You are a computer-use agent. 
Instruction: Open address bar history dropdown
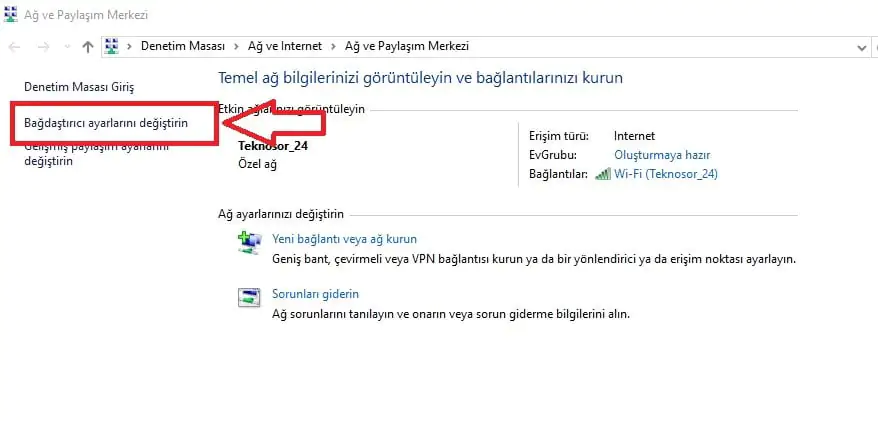pos(862,48)
